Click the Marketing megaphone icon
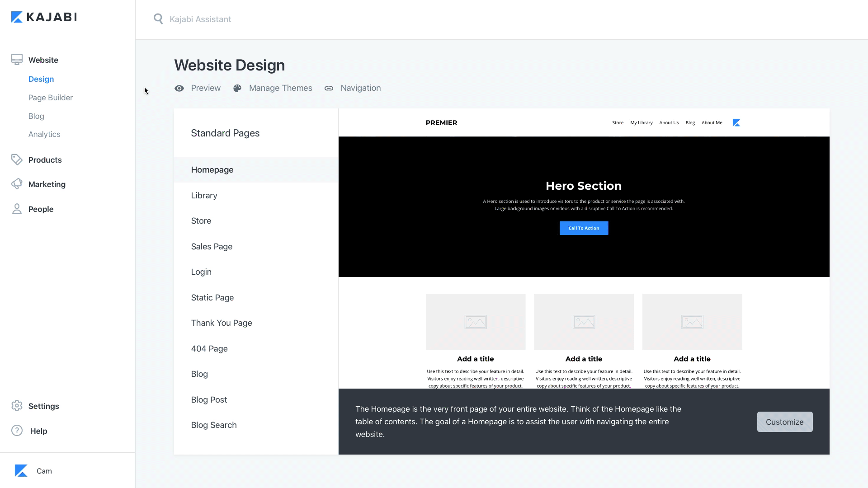Image resolution: width=868 pixels, height=488 pixels. [x=17, y=184]
